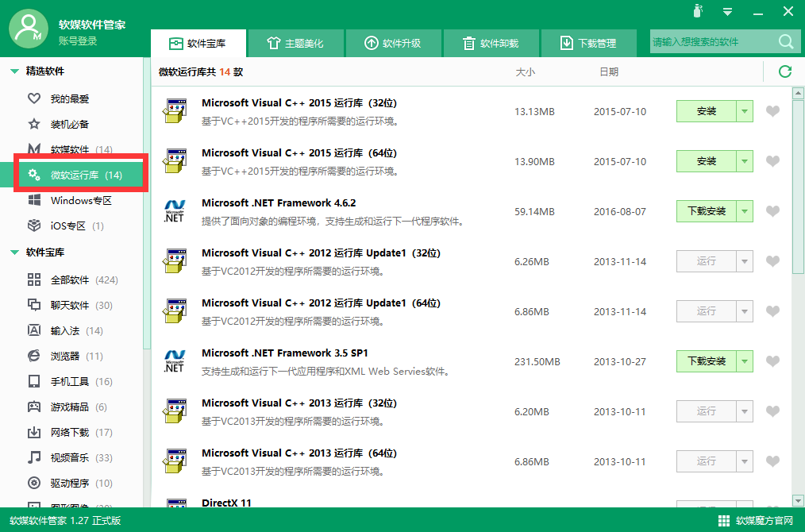Click the scrollbar up arrow
The image size is (805, 532).
point(798,94)
